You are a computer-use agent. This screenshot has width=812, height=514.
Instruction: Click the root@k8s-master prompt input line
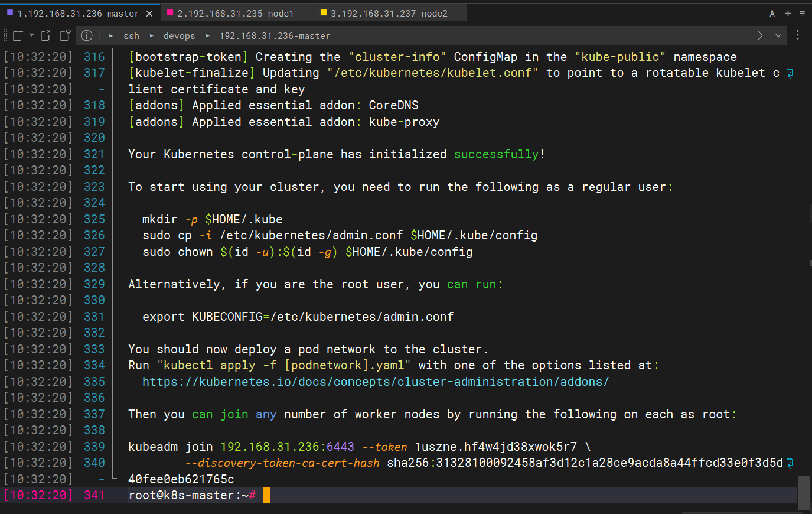coord(399,495)
